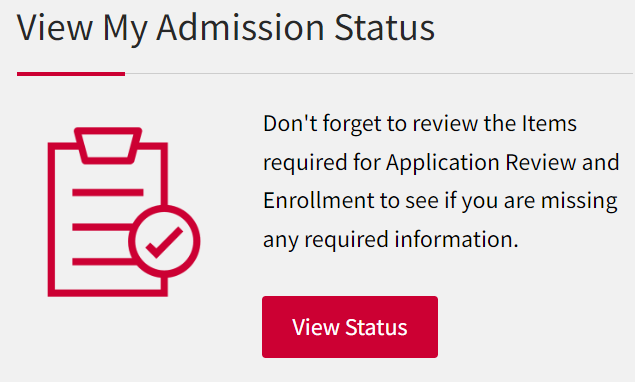635x382 pixels.
Task: Click the text line starting "Don't forget to review"
Action: pos(420,124)
